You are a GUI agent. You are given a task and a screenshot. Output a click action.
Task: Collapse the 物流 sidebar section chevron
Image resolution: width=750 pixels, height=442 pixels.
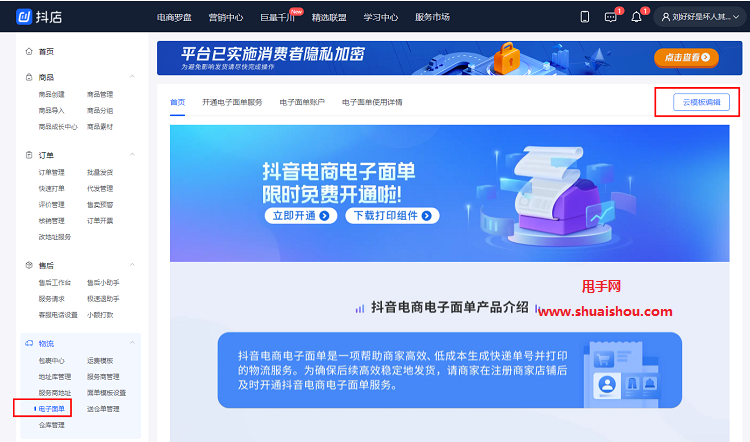pos(132,343)
